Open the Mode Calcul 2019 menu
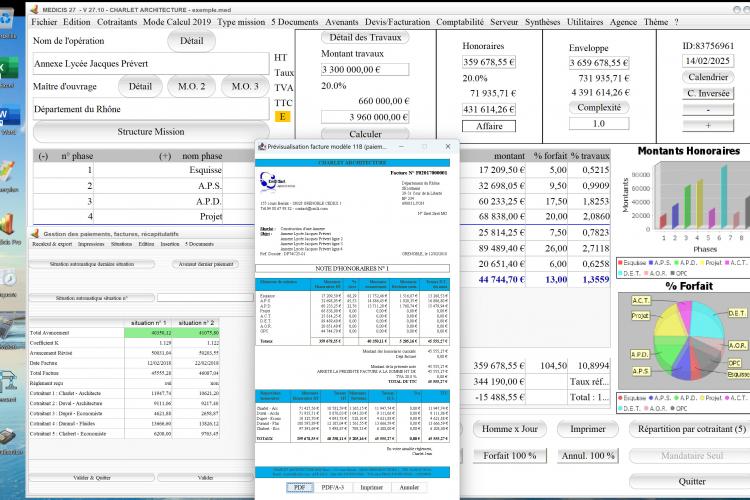750x500 pixels. (177, 22)
